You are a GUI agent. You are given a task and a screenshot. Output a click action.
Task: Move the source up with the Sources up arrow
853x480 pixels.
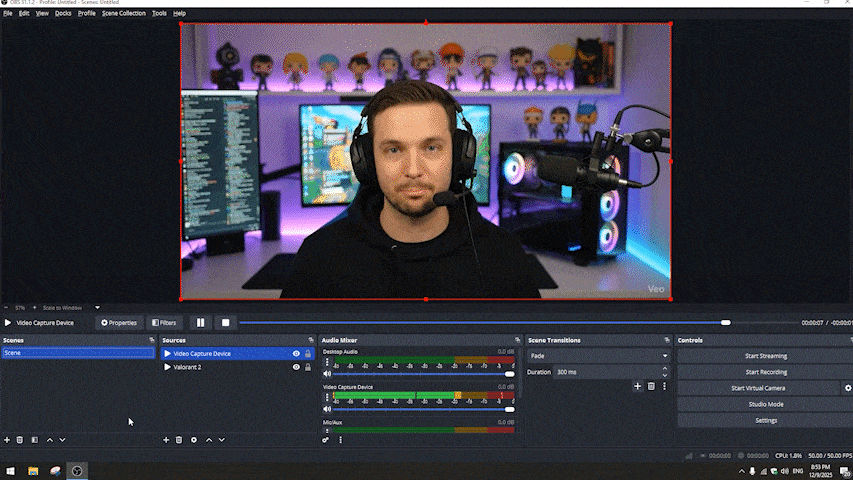[209, 440]
